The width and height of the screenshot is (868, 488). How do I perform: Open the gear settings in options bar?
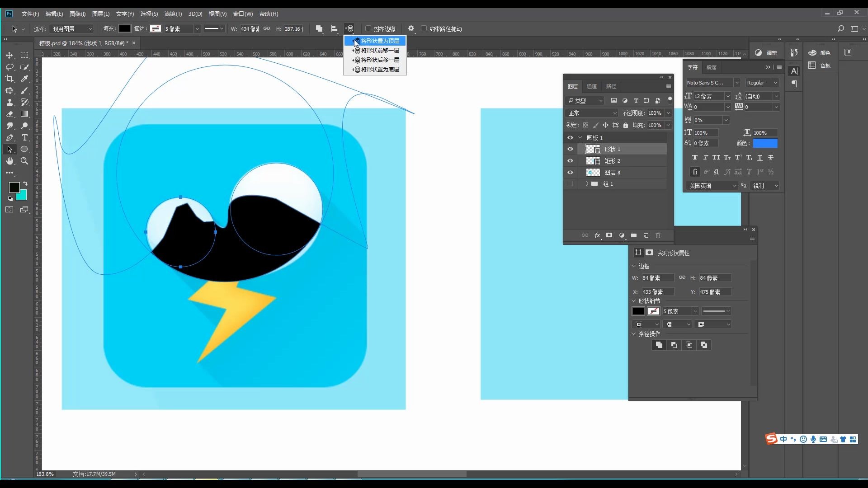pos(411,29)
